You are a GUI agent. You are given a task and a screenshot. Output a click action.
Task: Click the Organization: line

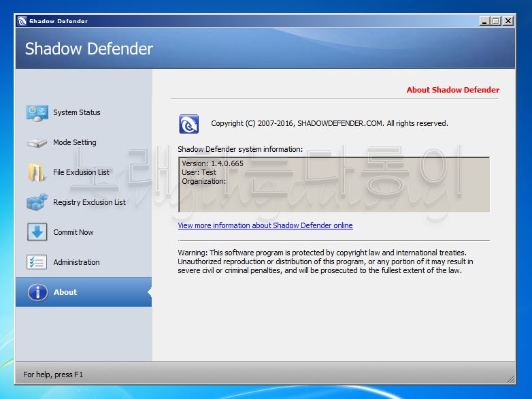pyautogui.click(x=203, y=181)
